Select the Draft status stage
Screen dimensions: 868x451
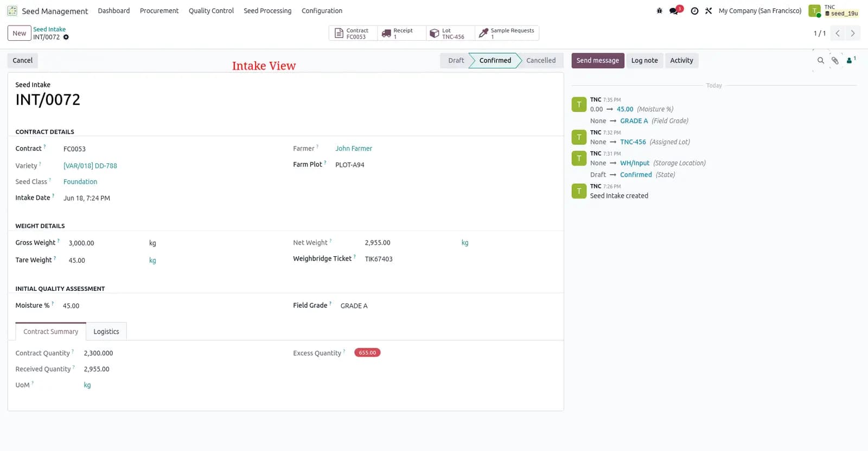tap(456, 60)
